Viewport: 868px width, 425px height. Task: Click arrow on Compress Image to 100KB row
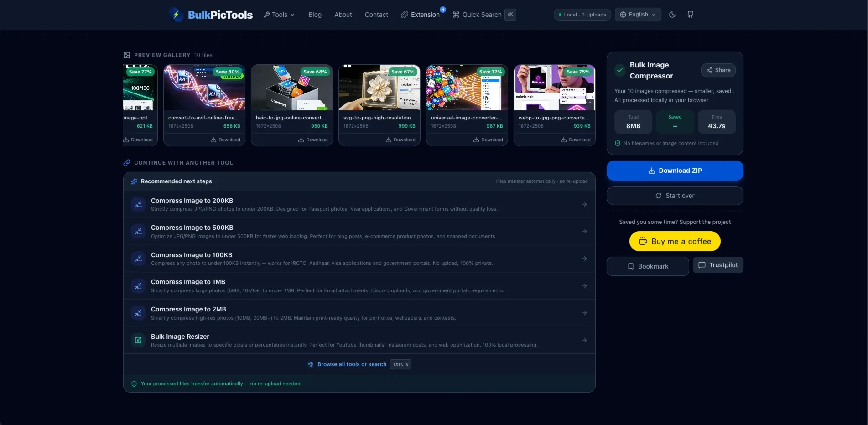[x=584, y=259]
